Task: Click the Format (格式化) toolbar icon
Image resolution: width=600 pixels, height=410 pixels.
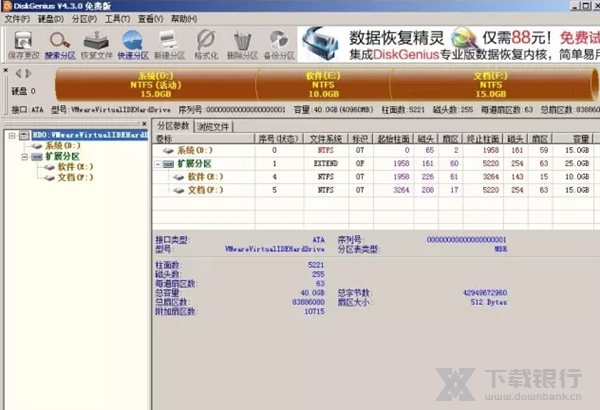Action: [x=206, y=45]
